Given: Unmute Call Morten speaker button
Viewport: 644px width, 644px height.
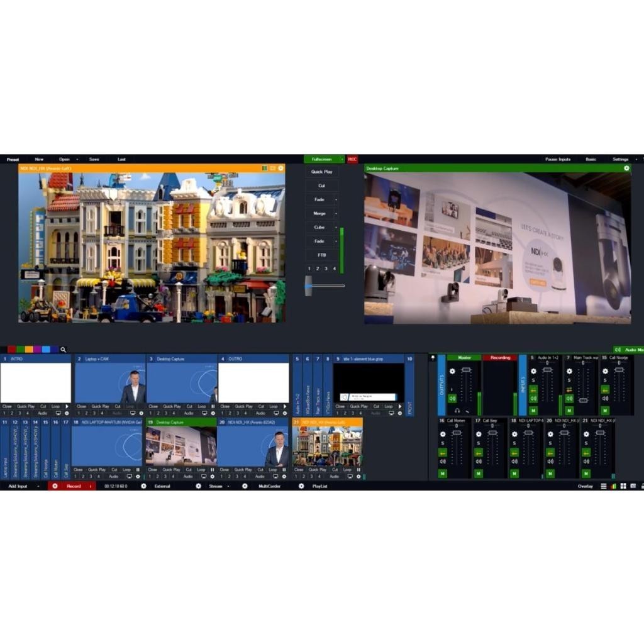Looking at the screenshot, I should click(x=442, y=461).
